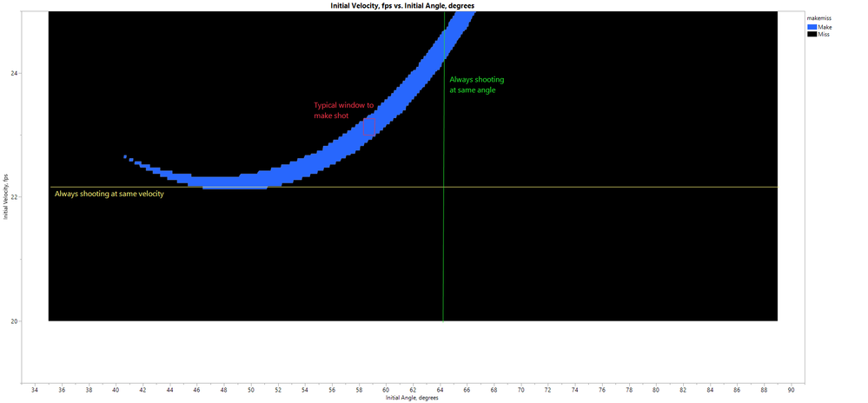Screen dimensions: 868x403
Task: Click x-axis tick label 44
Action: click(170, 389)
